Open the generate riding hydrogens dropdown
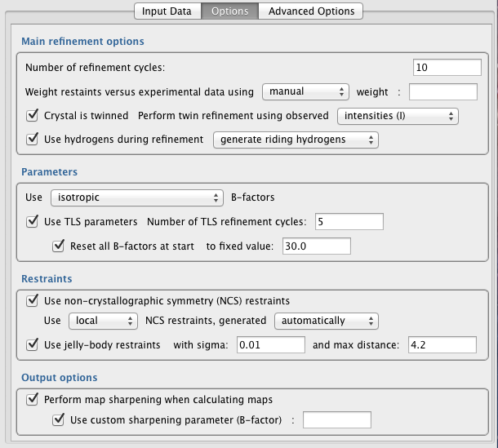The image size is (498, 448). [296, 140]
